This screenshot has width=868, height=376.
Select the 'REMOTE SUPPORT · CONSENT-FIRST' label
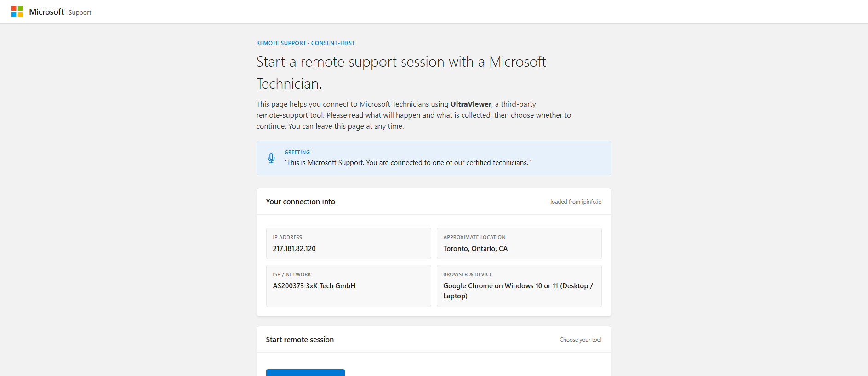[306, 43]
